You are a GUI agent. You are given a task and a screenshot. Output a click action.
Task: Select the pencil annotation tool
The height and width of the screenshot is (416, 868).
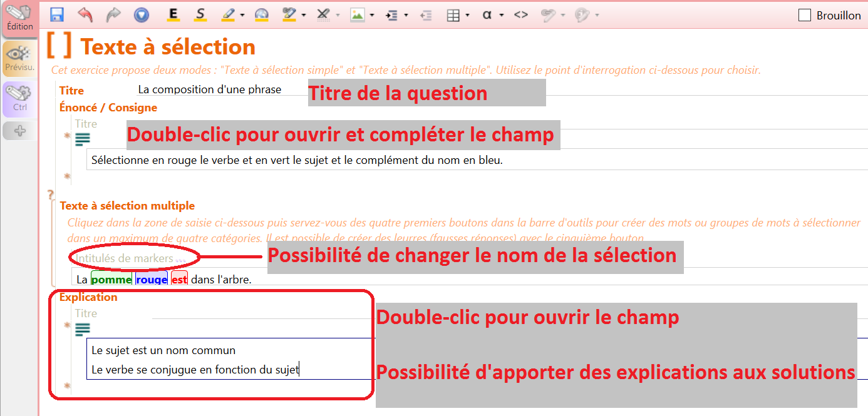289,15
